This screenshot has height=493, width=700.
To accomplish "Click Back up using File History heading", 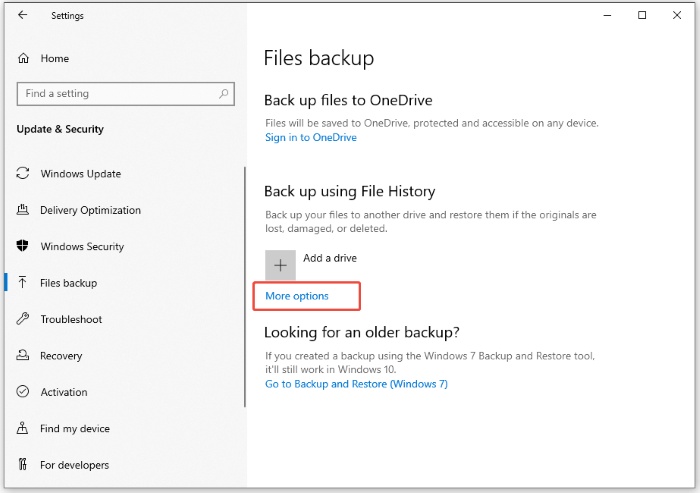I will (350, 192).
